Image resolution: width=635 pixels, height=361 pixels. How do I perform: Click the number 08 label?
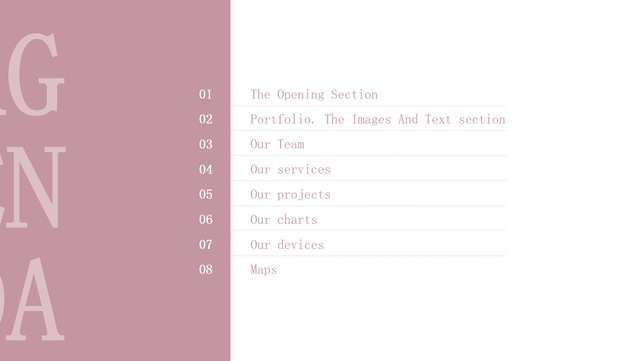205,269
